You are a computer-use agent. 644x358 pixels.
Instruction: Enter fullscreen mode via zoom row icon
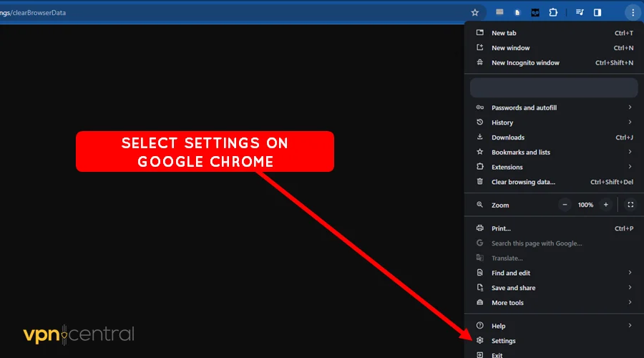point(630,205)
